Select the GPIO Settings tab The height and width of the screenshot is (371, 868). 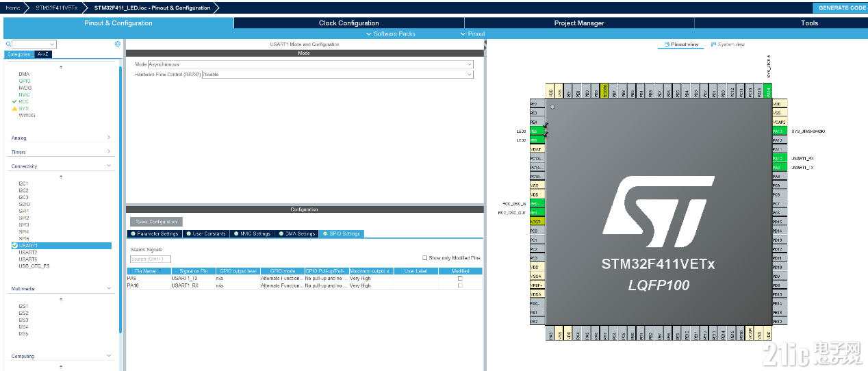[x=342, y=233]
